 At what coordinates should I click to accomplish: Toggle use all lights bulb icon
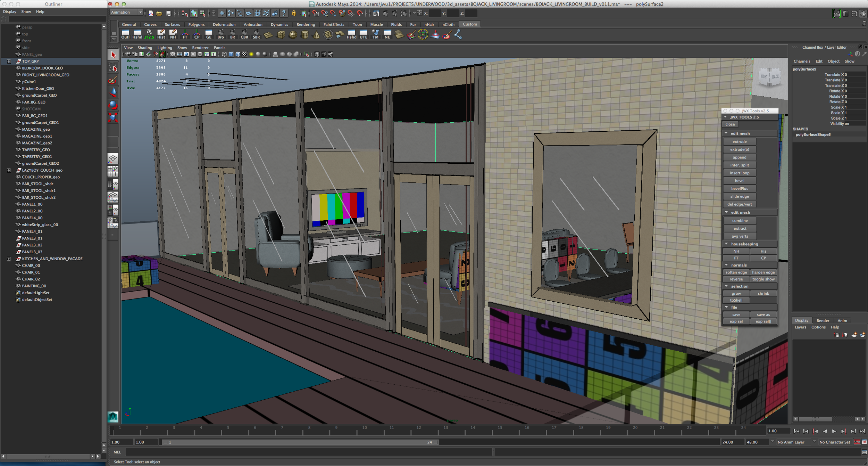(251, 54)
